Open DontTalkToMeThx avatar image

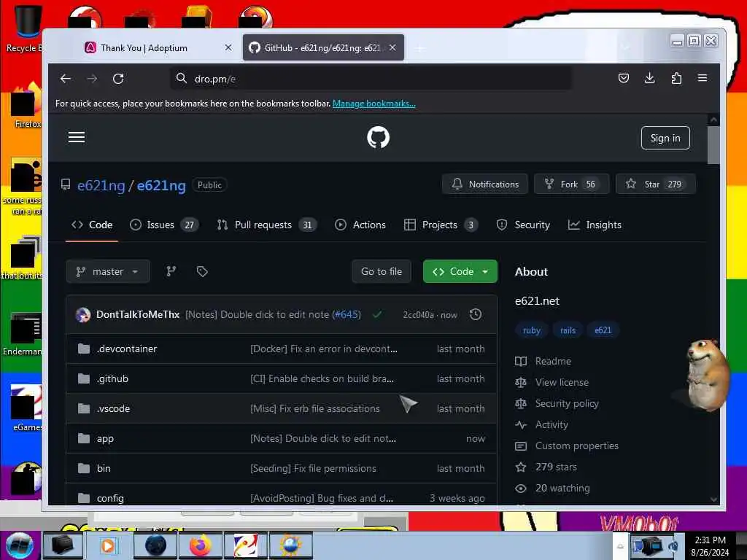tap(83, 315)
